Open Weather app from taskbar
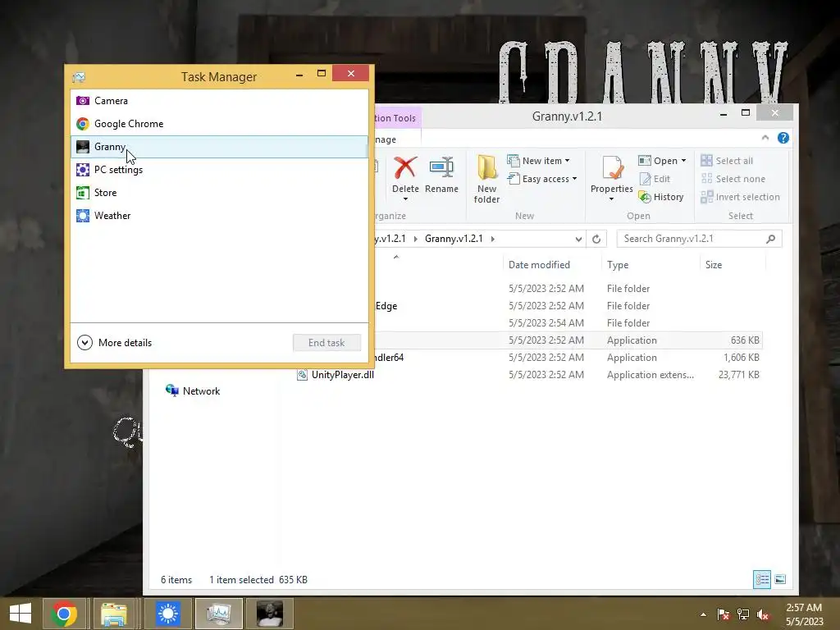Image resolution: width=840 pixels, height=630 pixels. click(x=167, y=614)
